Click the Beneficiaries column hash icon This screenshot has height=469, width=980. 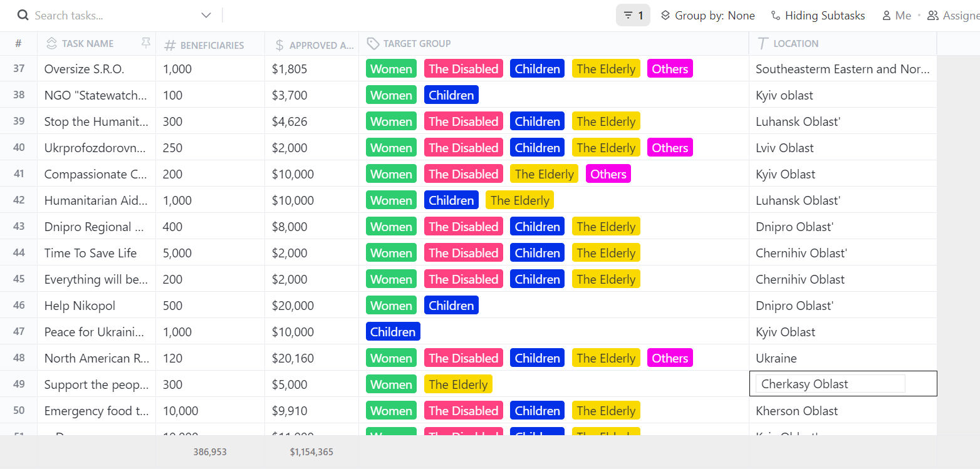click(170, 45)
